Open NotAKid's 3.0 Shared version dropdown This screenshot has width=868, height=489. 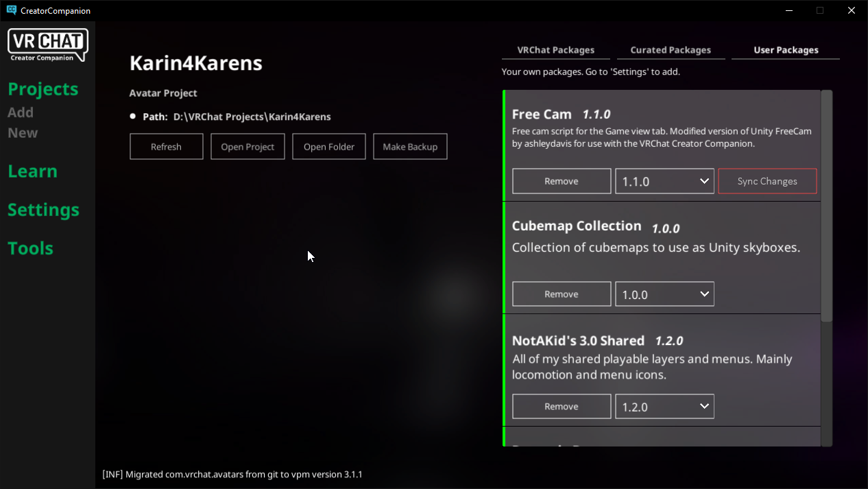[x=664, y=406]
